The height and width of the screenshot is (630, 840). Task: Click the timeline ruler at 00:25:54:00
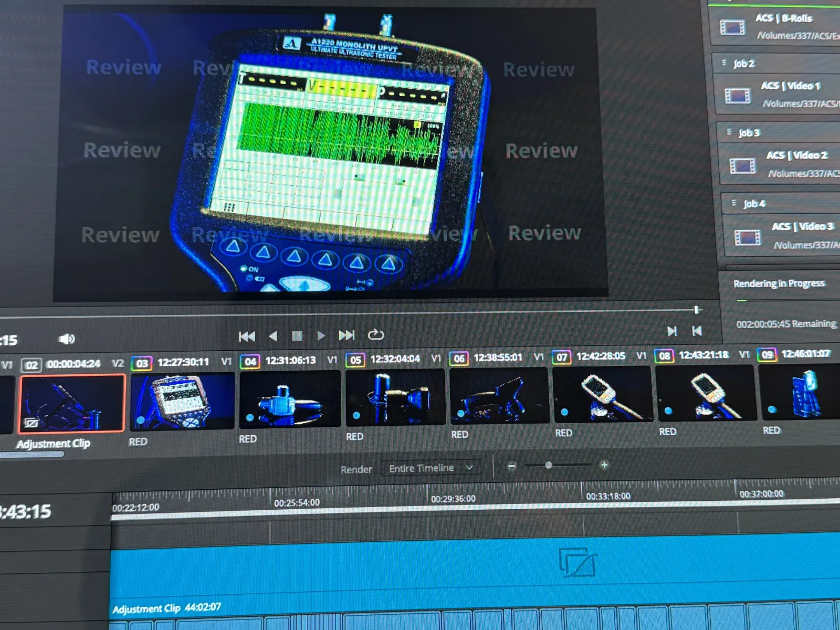(297, 503)
